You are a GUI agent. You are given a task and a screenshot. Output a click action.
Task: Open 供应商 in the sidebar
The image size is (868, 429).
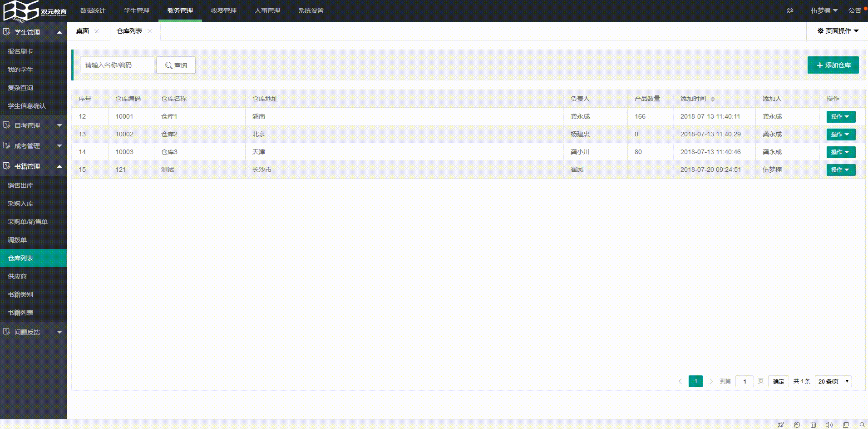click(17, 276)
